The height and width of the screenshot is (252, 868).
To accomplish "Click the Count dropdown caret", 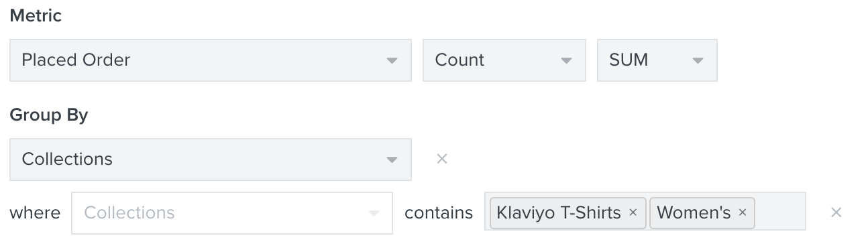I will (x=566, y=61).
